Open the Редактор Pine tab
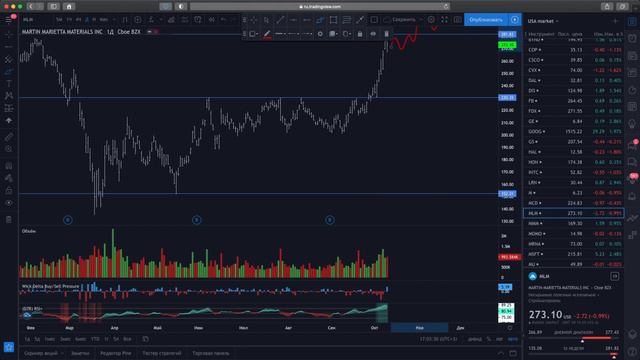 [116, 353]
